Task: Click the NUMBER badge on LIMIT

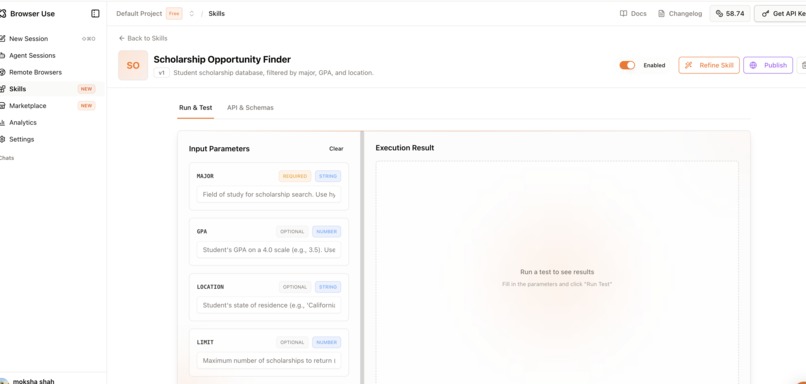Action: click(326, 342)
